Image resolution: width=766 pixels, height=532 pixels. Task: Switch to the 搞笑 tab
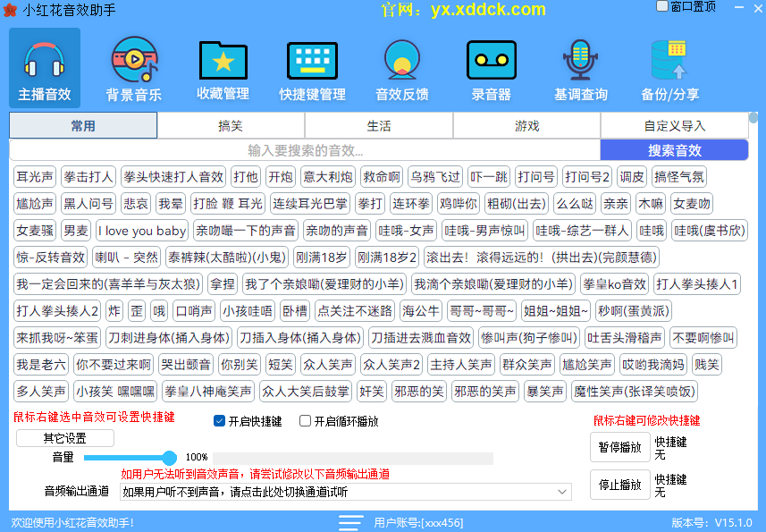tap(231, 126)
